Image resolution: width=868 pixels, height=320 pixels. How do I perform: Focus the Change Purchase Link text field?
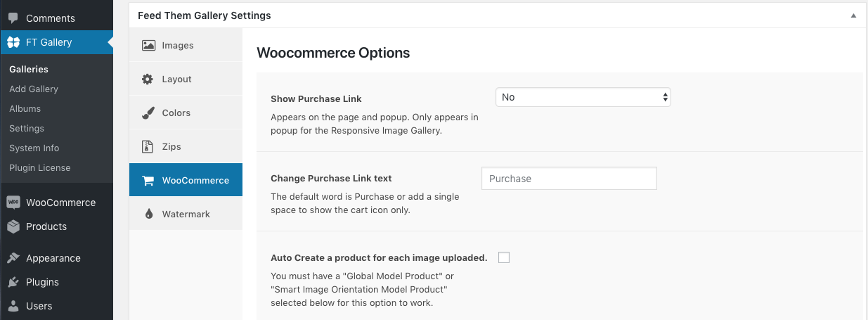[x=569, y=179]
